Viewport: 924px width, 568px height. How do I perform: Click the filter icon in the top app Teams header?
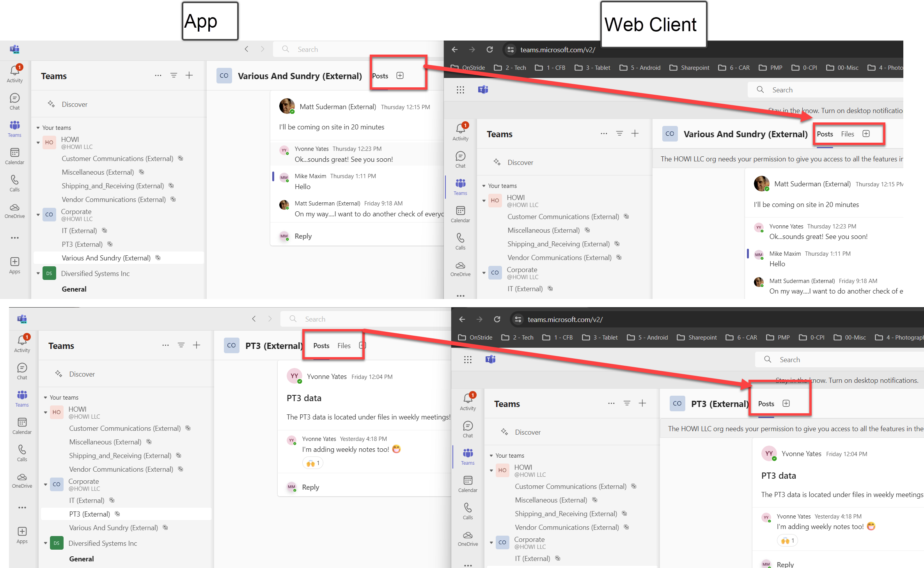tap(174, 75)
